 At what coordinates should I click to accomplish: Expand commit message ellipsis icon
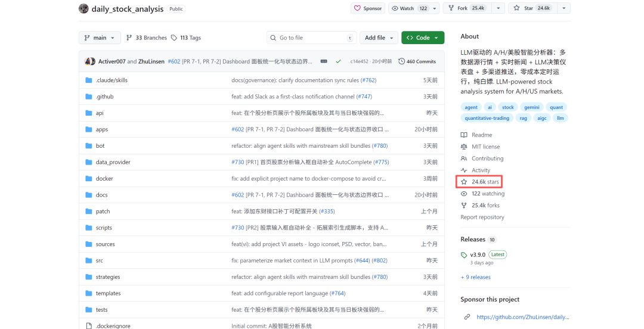pyautogui.click(x=324, y=61)
